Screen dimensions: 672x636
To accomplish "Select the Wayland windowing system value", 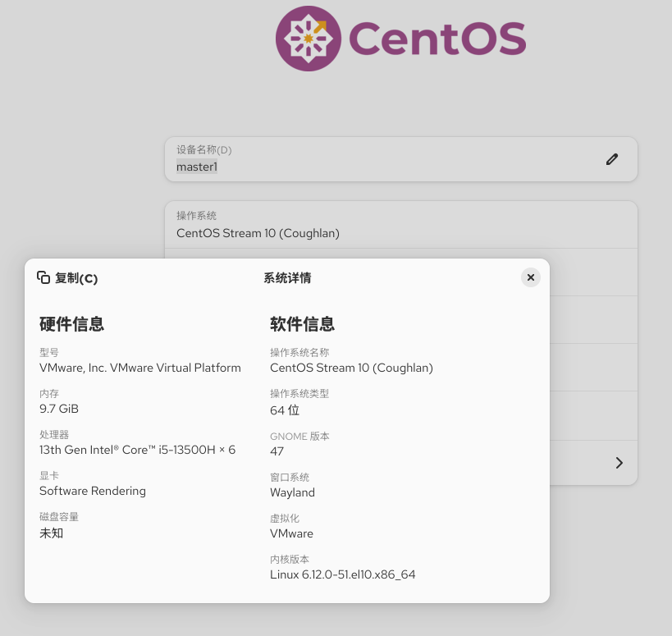I will [292, 492].
